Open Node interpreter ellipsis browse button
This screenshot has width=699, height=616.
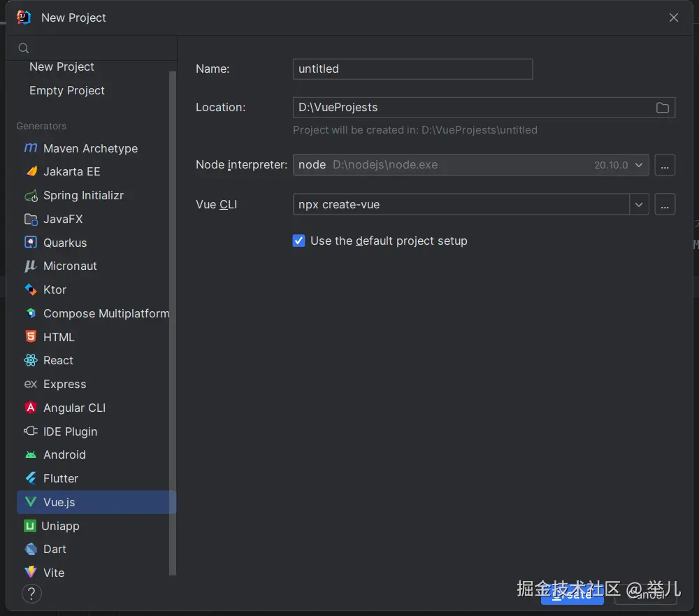[x=665, y=165]
